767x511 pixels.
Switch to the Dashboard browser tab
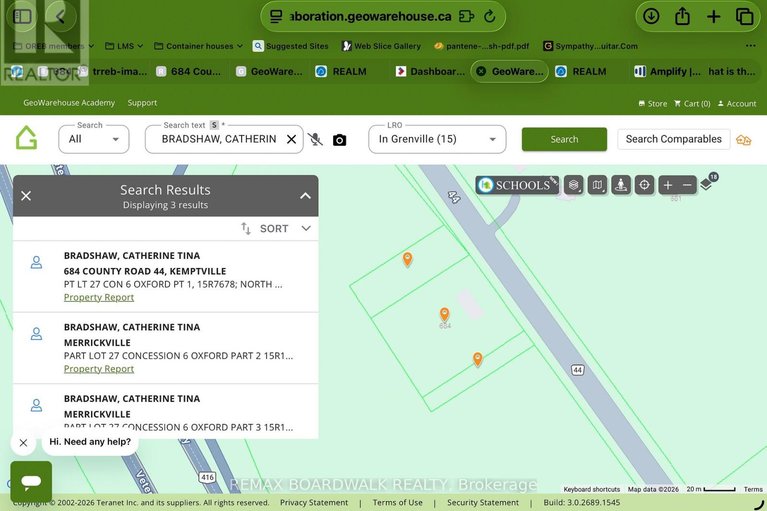pos(430,72)
